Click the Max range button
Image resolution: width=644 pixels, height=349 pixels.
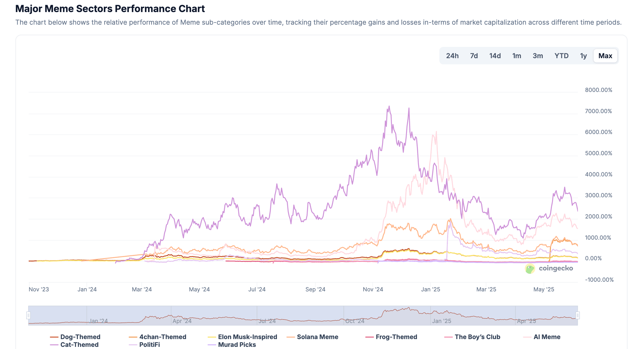pos(605,56)
